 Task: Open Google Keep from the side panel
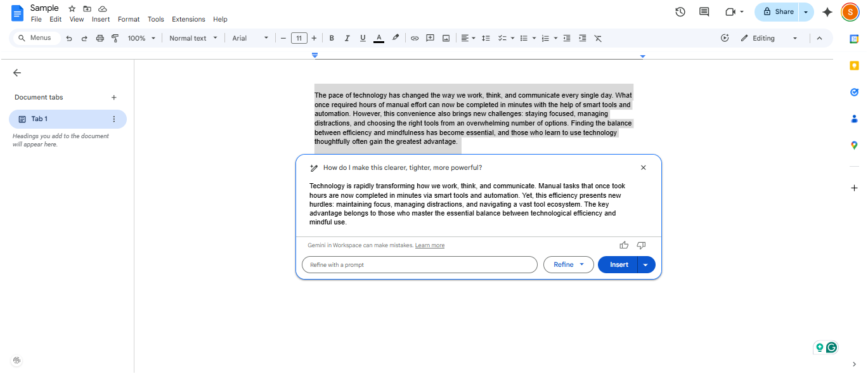[854, 65]
